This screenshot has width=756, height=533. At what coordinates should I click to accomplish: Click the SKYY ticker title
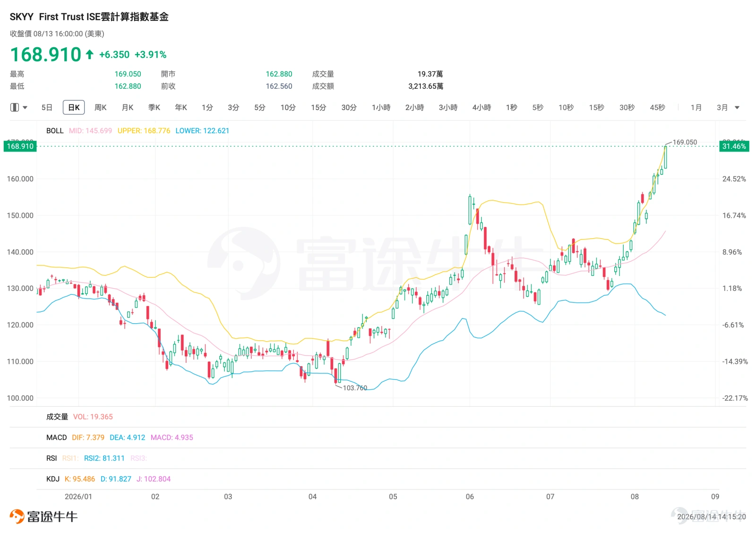(22, 17)
